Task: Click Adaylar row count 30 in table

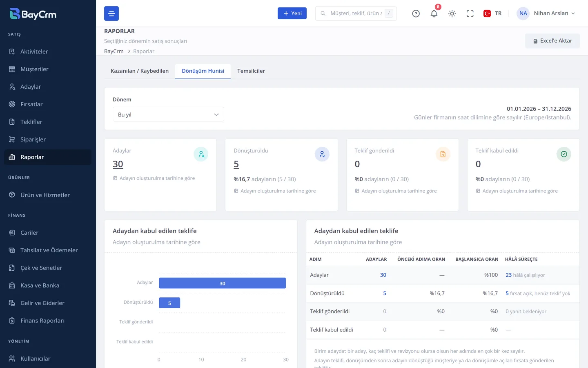Action: coord(383,275)
